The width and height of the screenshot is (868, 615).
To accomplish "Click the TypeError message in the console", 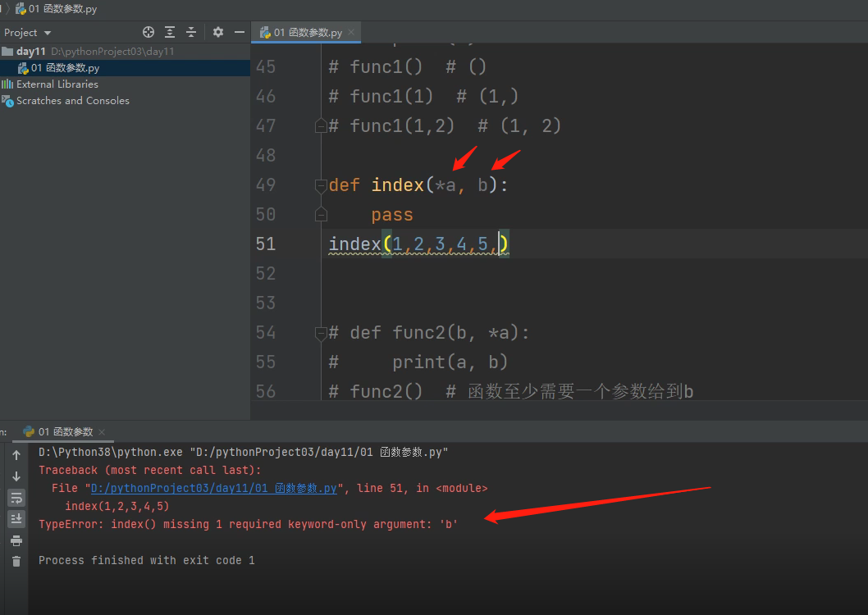I will (x=248, y=524).
